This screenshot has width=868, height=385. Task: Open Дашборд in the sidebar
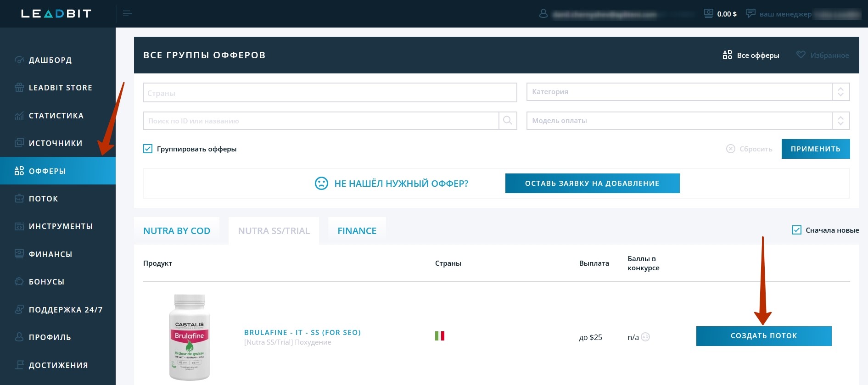coord(58,60)
